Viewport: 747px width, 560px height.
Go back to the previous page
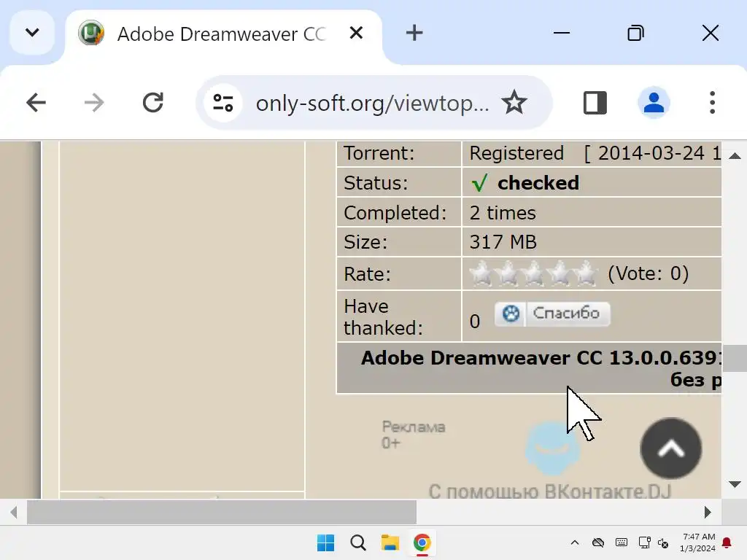[36, 102]
